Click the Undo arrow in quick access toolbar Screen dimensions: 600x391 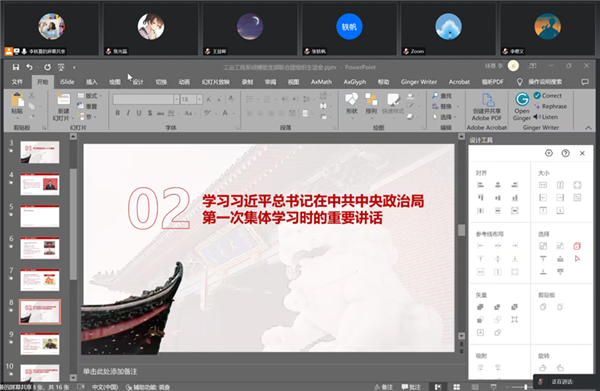click(29, 67)
